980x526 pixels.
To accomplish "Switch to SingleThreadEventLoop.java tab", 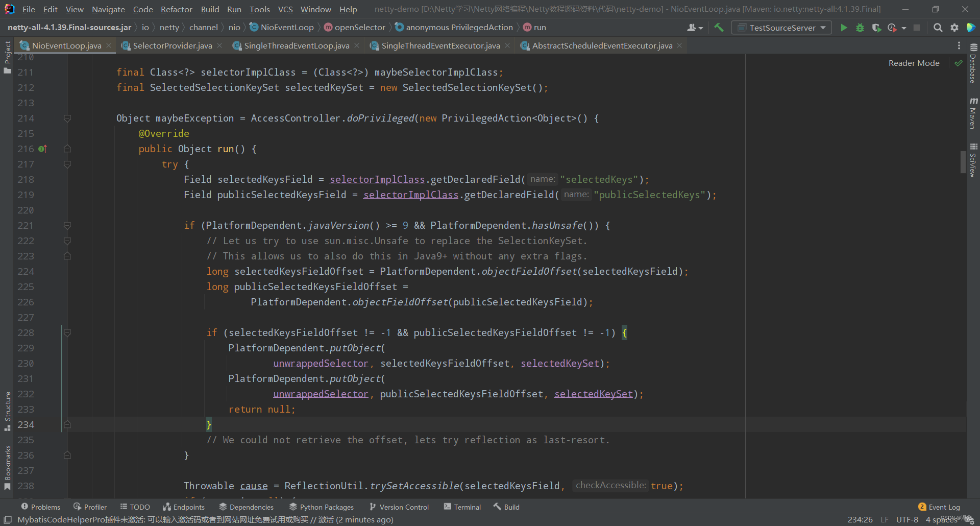I will (x=297, y=45).
